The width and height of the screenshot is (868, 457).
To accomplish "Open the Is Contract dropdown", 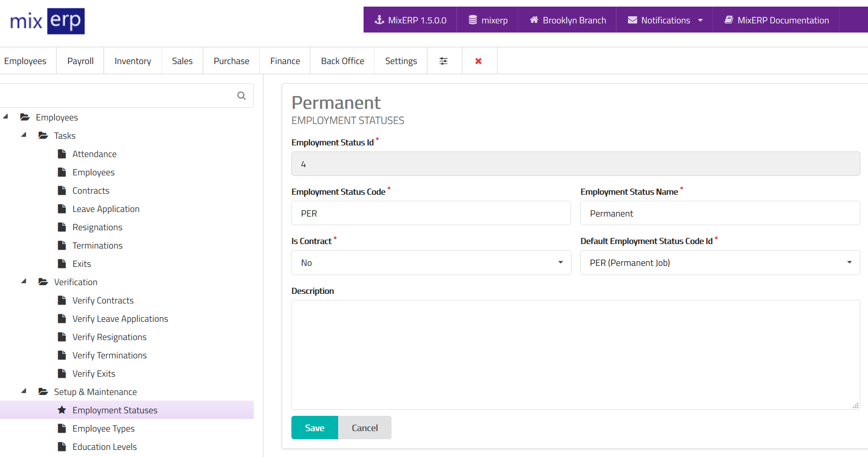I will point(431,263).
